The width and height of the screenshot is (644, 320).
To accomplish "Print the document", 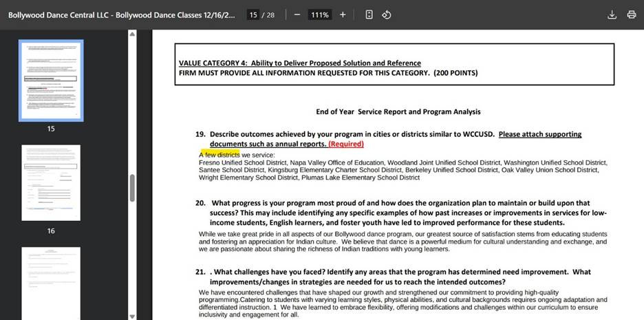I will [x=632, y=14].
